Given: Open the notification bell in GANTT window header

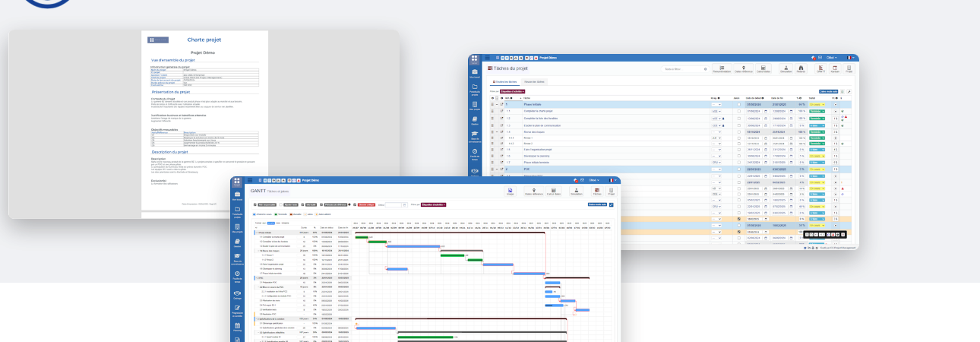Looking at the screenshot, I should tap(575, 180).
